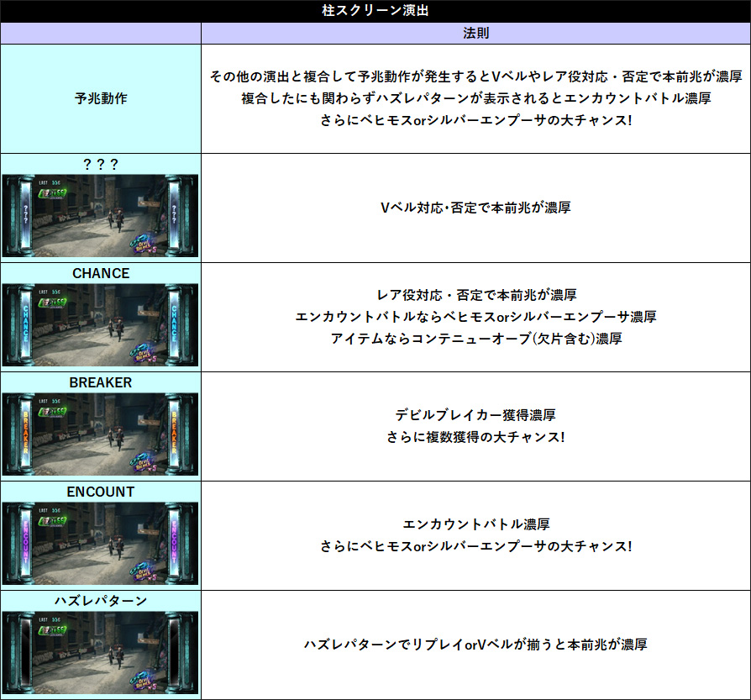
Task: Click text Vベル対応・否定で本前兆が濃厚
Action: [475, 208]
